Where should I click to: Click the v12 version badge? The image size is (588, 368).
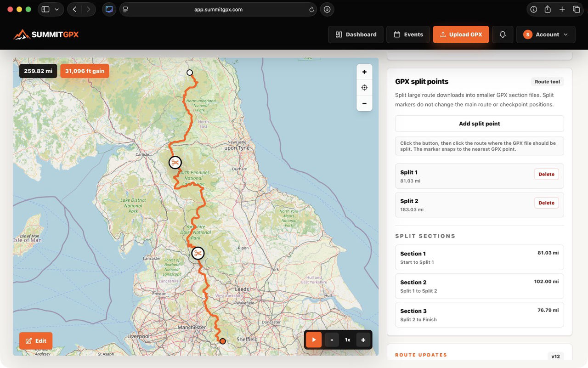(555, 357)
